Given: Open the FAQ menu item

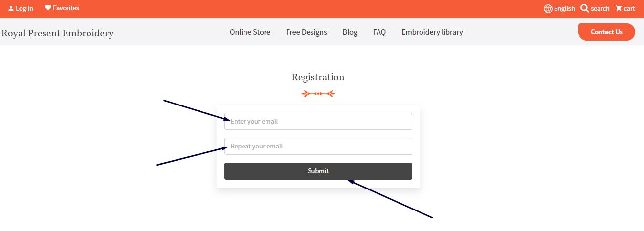Looking at the screenshot, I should coord(379,32).
